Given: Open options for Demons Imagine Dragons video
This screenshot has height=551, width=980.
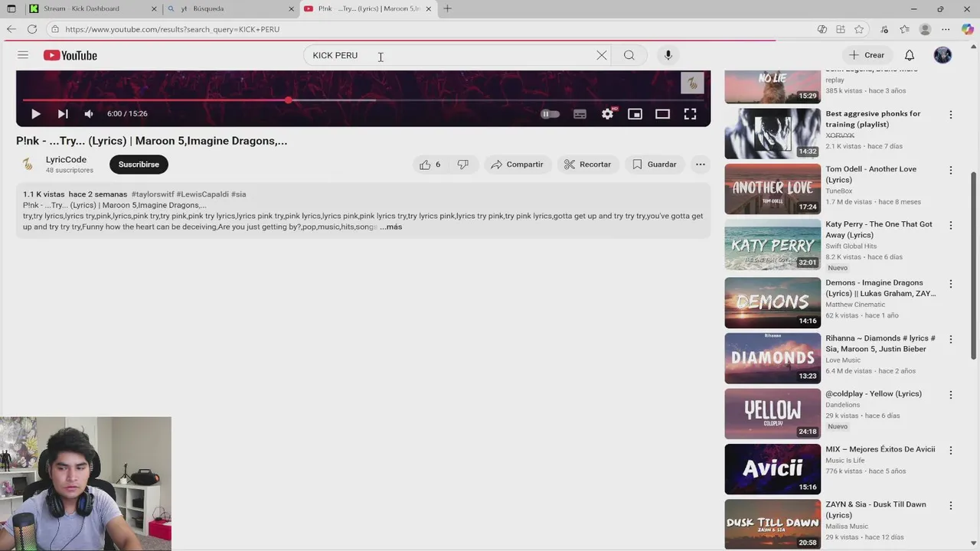Looking at the screenshot, I should [951, 284].
